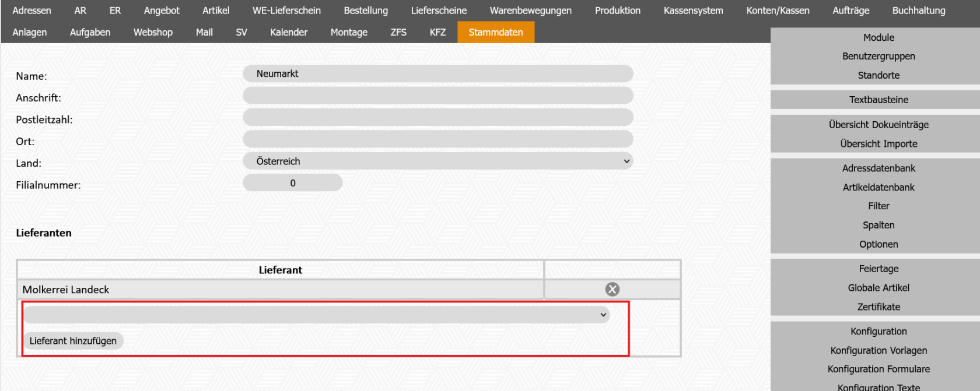
Task: Open Textbausteine in the sidebar
Action: click(x=878, y=100)
